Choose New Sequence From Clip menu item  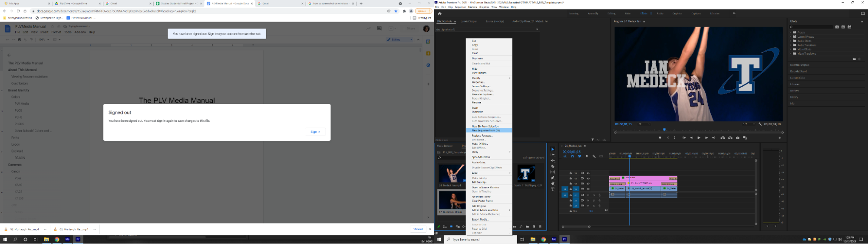tap(486, 130)
